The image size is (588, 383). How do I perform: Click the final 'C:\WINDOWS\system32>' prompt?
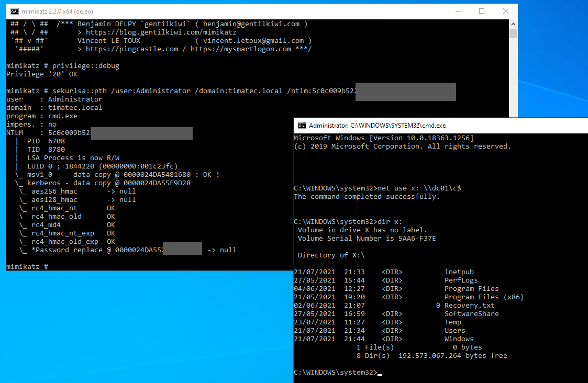(336, 373)
